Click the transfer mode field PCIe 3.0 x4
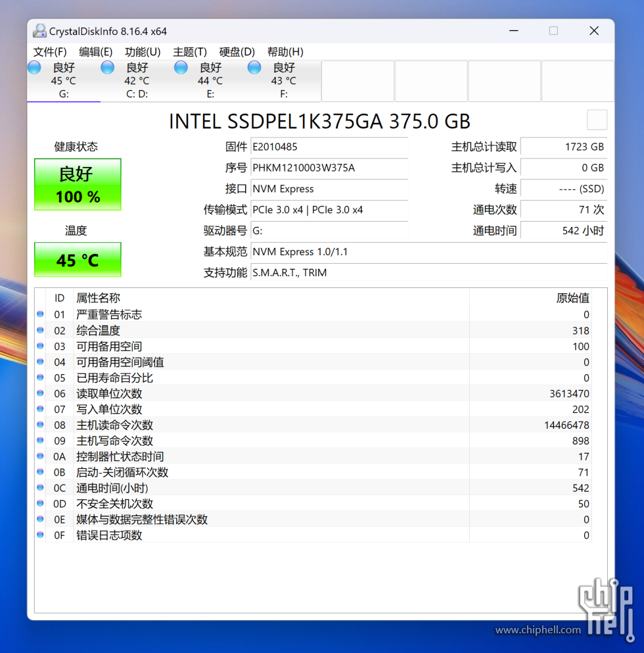Image resolution: width=644 pixels, height=653 pixels. (x=329, y=210)
